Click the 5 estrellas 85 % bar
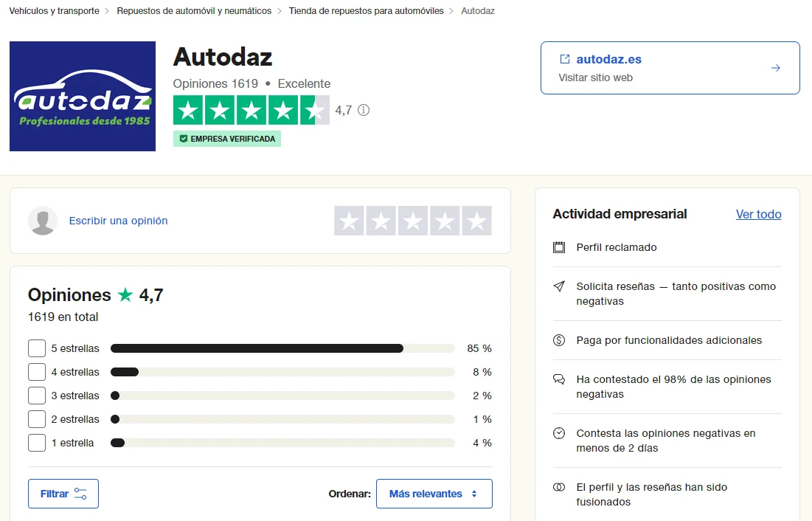Viewport: 812px width, 521px height. [x=282, y=348]
